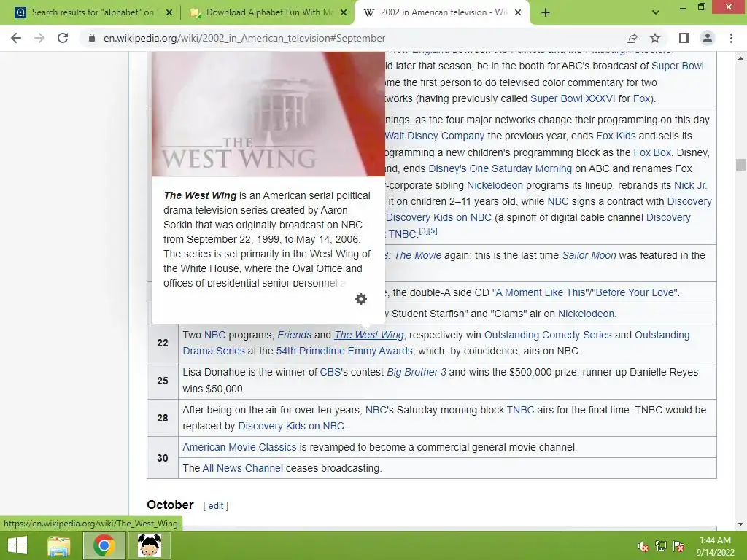Click Chrome taskbar icon
Screen dimensions: 747x560
104,545
